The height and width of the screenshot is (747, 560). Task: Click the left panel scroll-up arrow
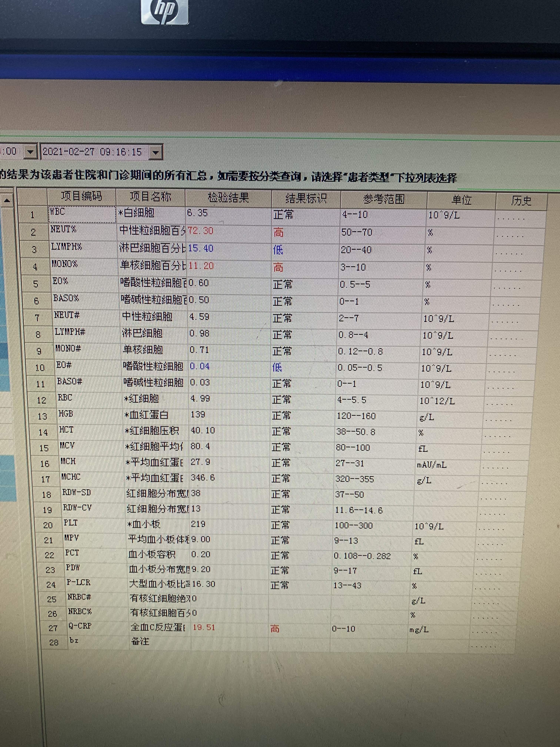[7, 201]
